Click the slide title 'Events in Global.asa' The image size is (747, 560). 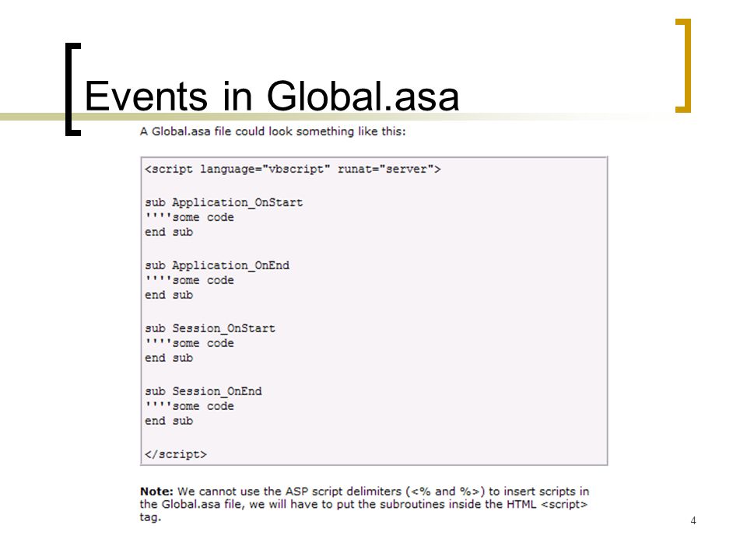click(x=272, y=96)
